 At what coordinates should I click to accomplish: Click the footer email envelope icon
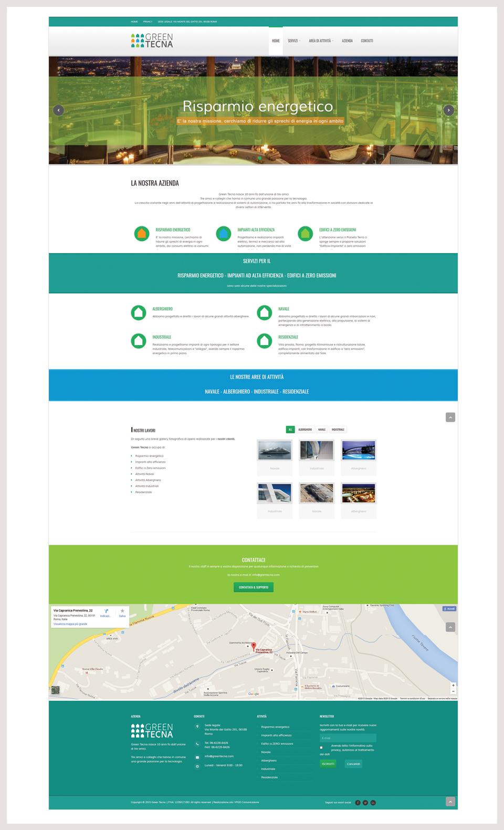(x=197, y=757)
